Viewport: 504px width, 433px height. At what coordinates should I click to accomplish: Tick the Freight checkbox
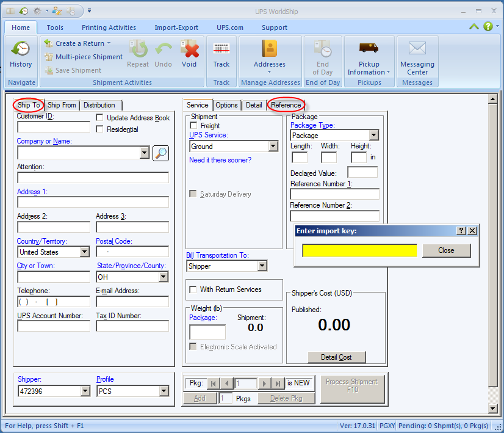click(x=193, y=125)
